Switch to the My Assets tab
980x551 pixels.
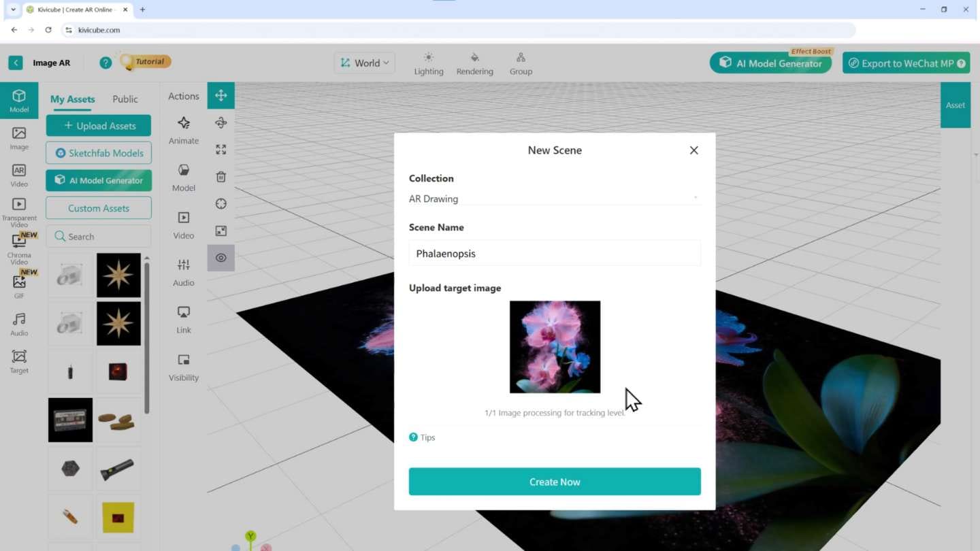[72, 99]
